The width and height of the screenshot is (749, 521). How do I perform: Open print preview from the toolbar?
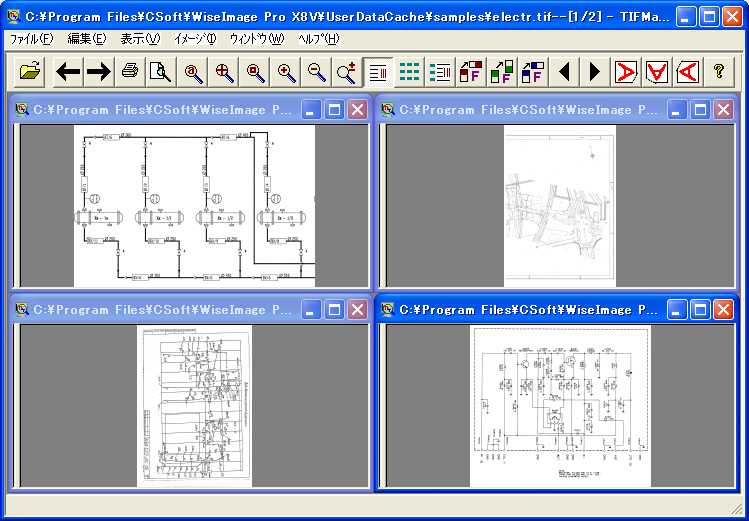pos(160,71)
